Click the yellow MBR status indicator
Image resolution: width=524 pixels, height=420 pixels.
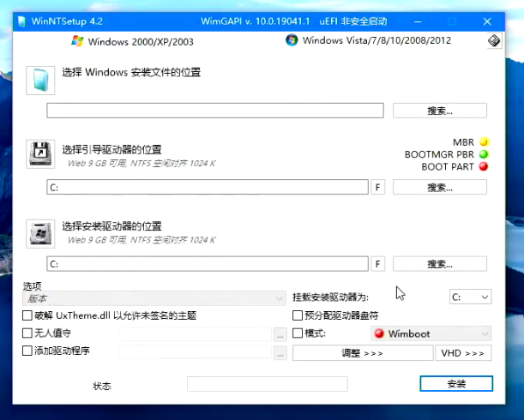tap(484, 142)
